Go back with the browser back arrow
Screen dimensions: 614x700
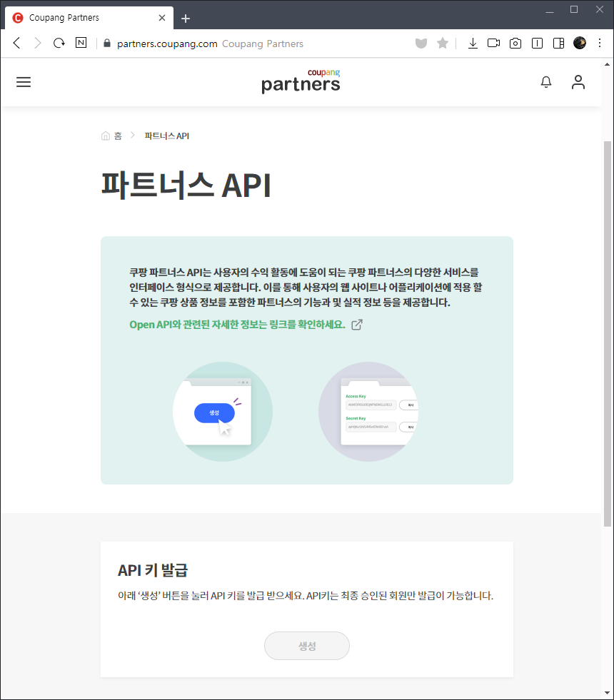click(x=17, y=44)
